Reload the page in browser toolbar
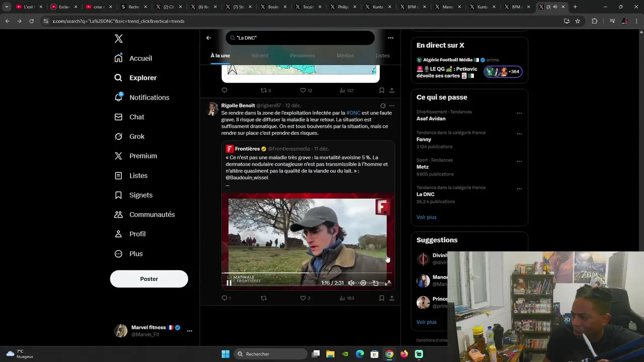 point(31,21)
